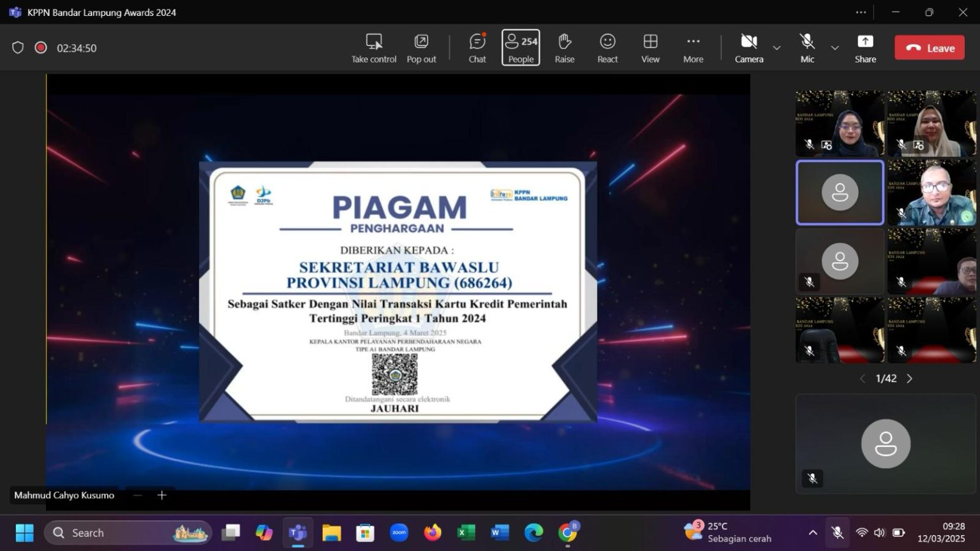
Task: Open the More actions menu
Action: (693, 48)
